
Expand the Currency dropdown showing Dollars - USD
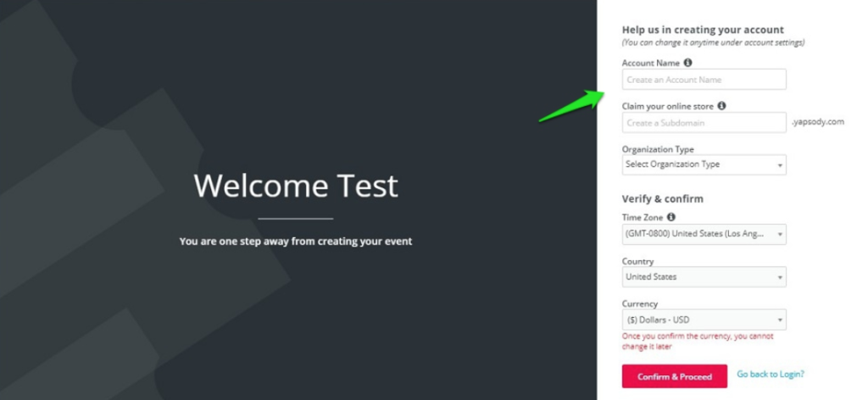pos(704,319)
